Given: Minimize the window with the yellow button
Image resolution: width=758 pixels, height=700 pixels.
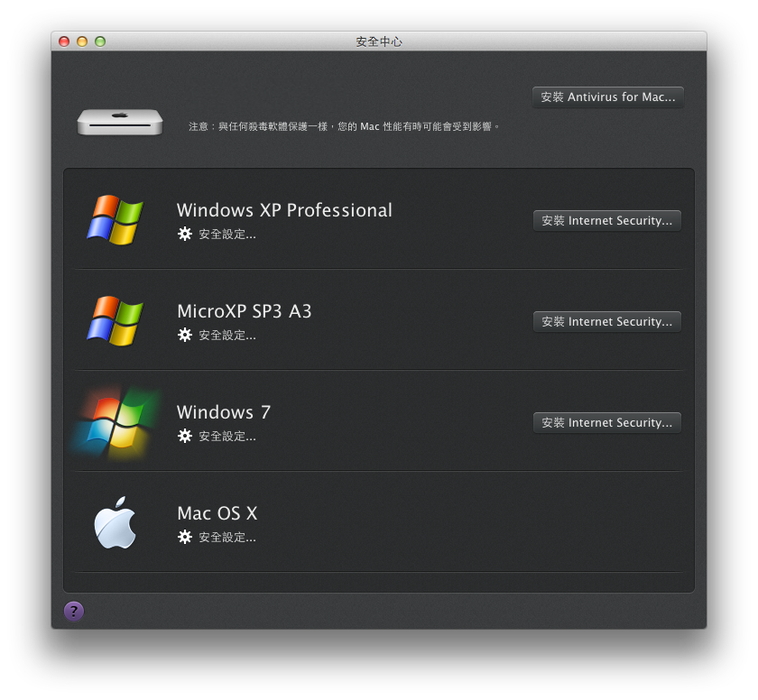Looking at the screenshot, I should coord(82,41).
